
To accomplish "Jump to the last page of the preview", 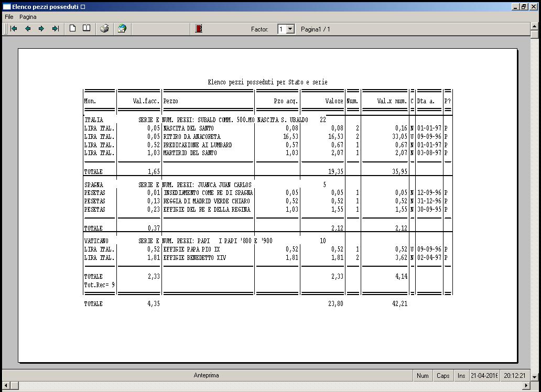I will pos(55,29).
